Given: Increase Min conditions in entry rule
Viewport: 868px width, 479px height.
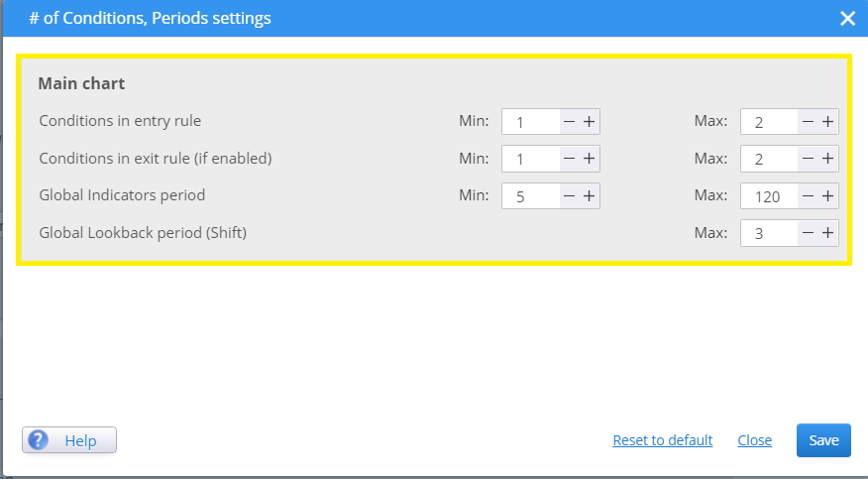Looking at the screenshot, I should point(589,122).
